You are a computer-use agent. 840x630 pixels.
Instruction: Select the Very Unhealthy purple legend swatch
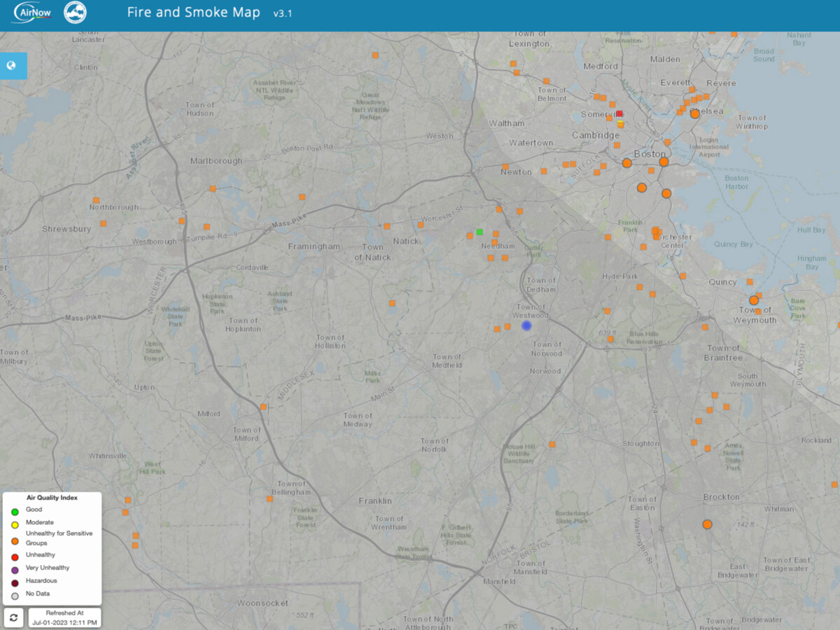coord(15,570)
